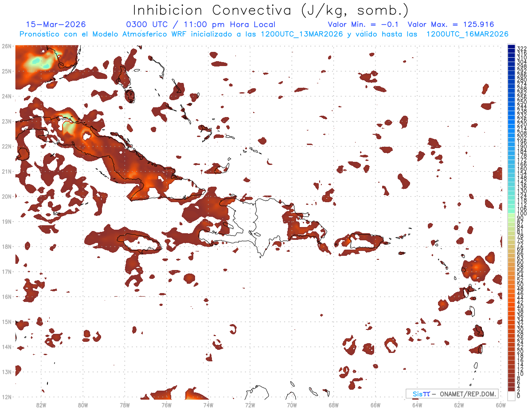Screen dimensions: 532x411
Task: Click the "74W" longitude label
Action: click(x=208, y=405)
